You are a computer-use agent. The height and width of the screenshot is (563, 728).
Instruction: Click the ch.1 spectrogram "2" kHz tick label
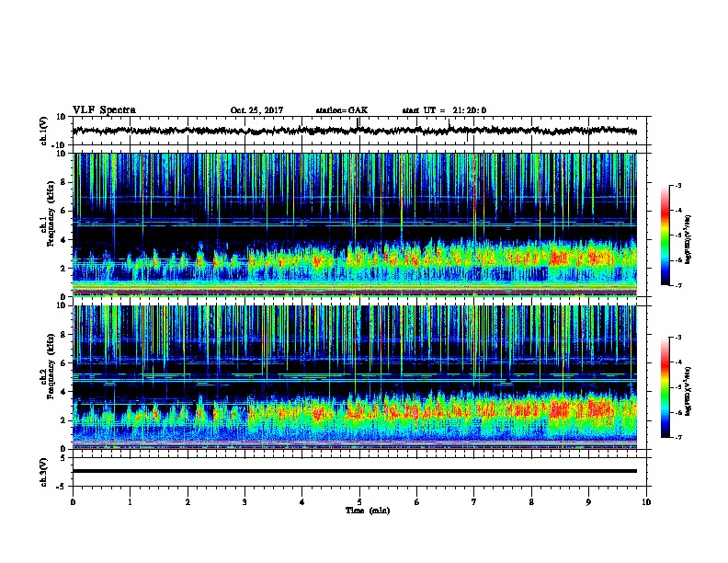point(63,269)
